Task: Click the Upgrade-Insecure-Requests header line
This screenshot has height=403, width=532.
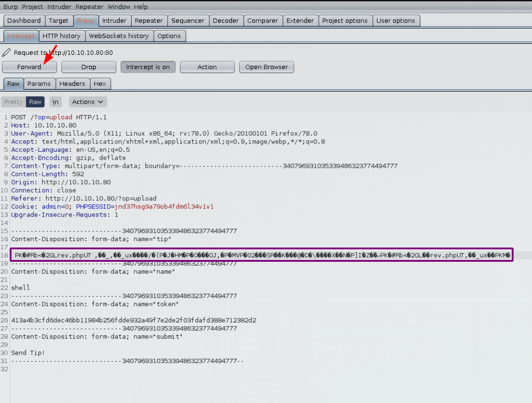Action: (64, 215)
